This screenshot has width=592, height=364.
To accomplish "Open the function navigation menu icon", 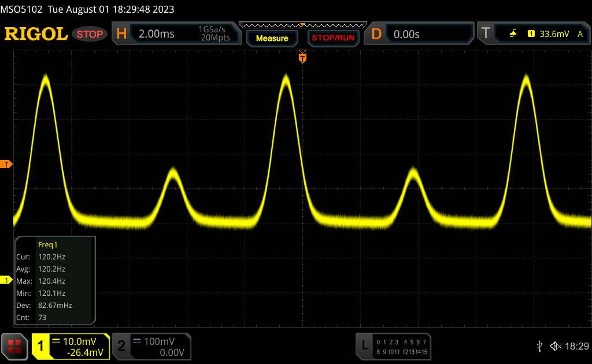I will (15, 346).
